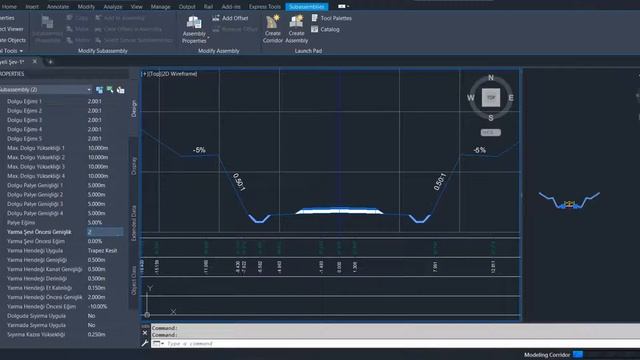Open recent commands list in command line

click(158, 344)
